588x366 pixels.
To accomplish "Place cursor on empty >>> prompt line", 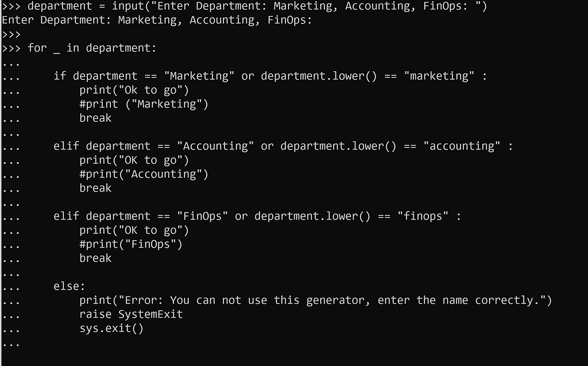I will click(x=11, y=34).
